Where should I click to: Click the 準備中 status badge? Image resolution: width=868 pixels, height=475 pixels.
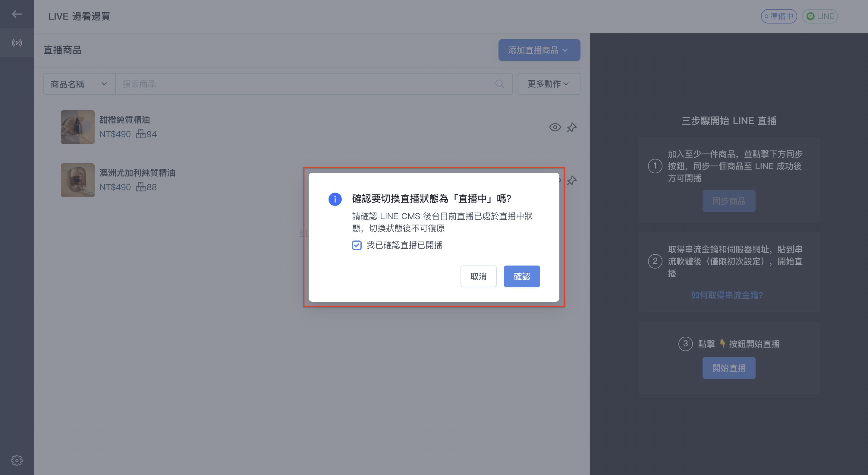[779, 16]
